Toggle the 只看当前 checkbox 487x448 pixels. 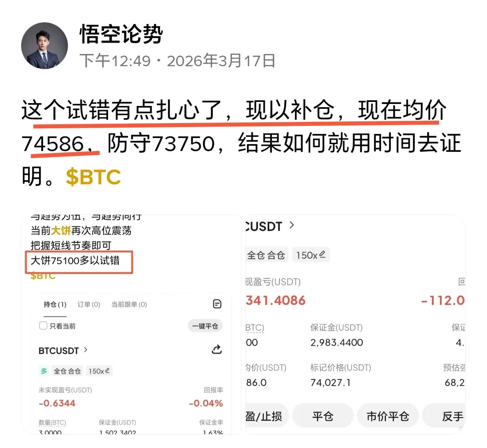43,326
